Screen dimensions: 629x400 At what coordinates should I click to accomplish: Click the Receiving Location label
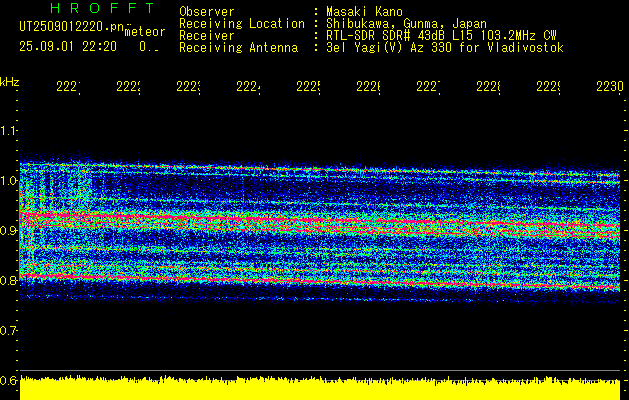click(x=242, y=24)
